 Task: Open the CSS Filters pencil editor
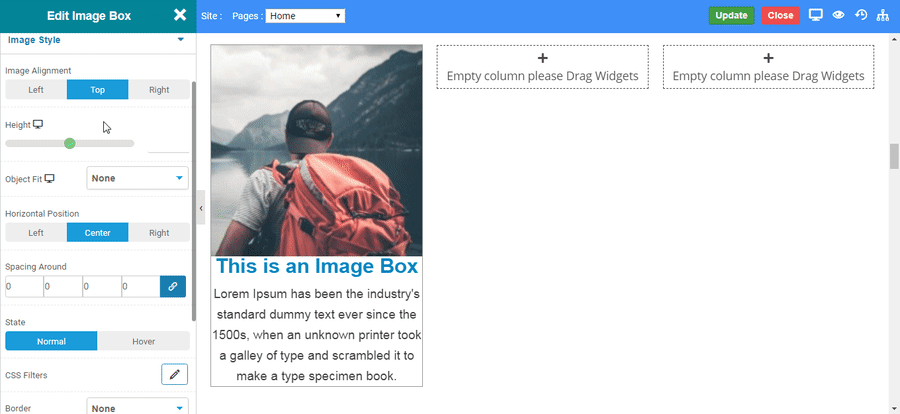pyautogui.click(x=174, y=374)
